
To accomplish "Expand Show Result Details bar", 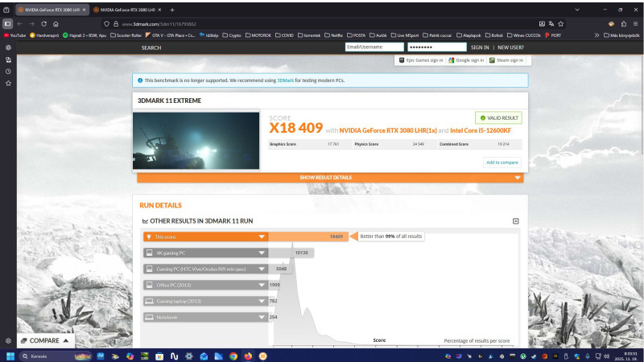I will tap(330, 178).
